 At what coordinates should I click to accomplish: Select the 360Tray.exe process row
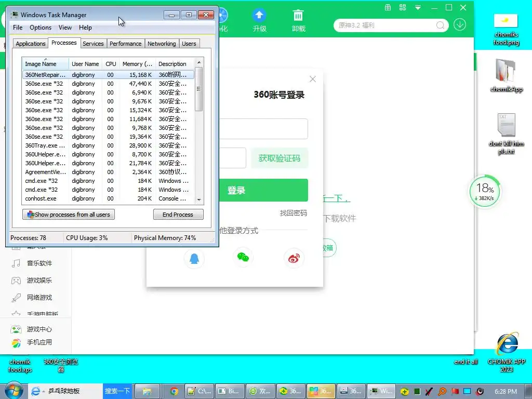point(108,145)
